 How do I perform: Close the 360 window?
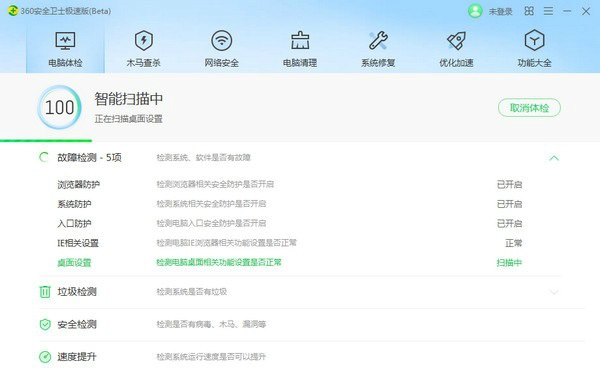586,11
